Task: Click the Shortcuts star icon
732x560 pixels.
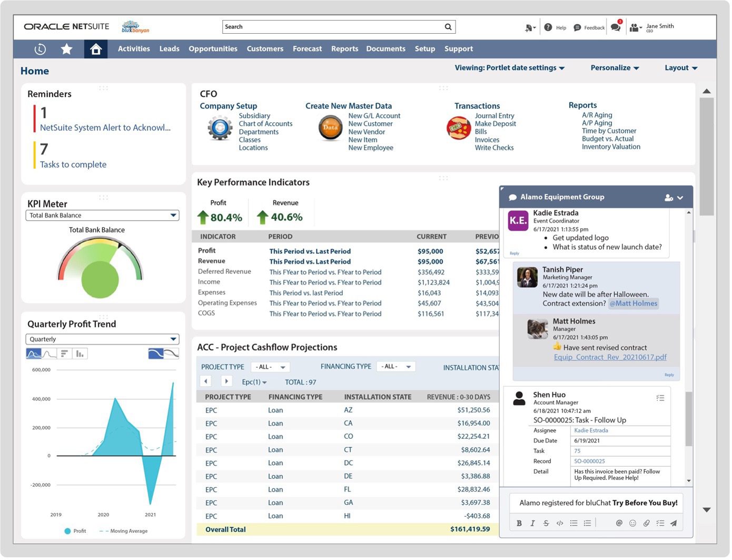Action: [x=66, y=49]
